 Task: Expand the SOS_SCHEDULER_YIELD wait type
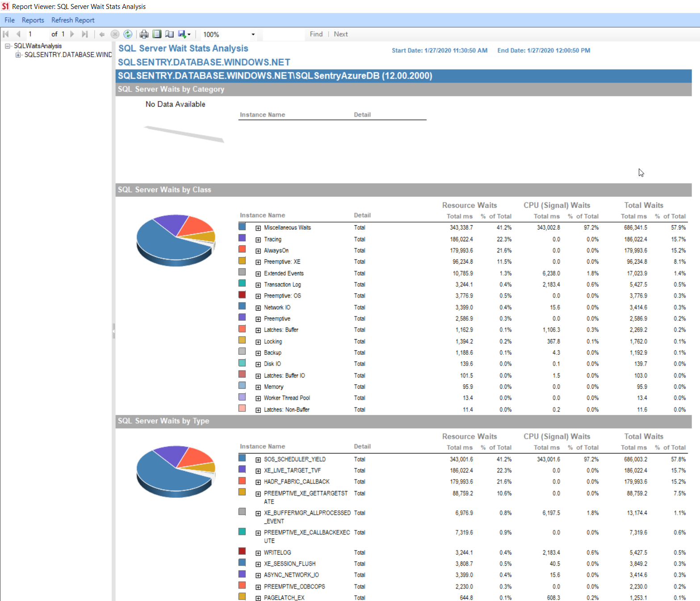tap(258, 459)
